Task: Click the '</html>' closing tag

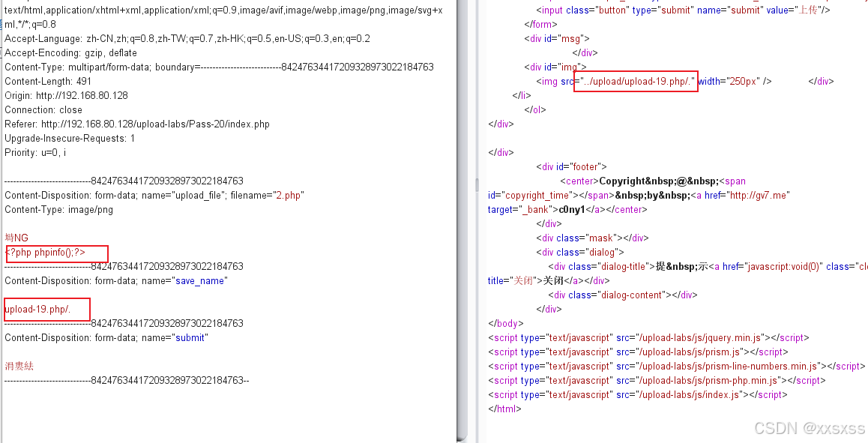Action: (504, 409)
